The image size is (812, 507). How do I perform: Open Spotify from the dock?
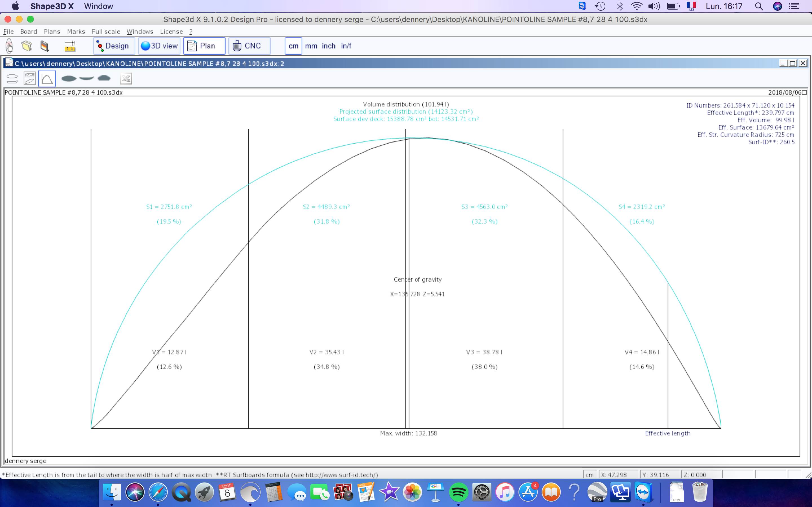(x=458, y=492)
